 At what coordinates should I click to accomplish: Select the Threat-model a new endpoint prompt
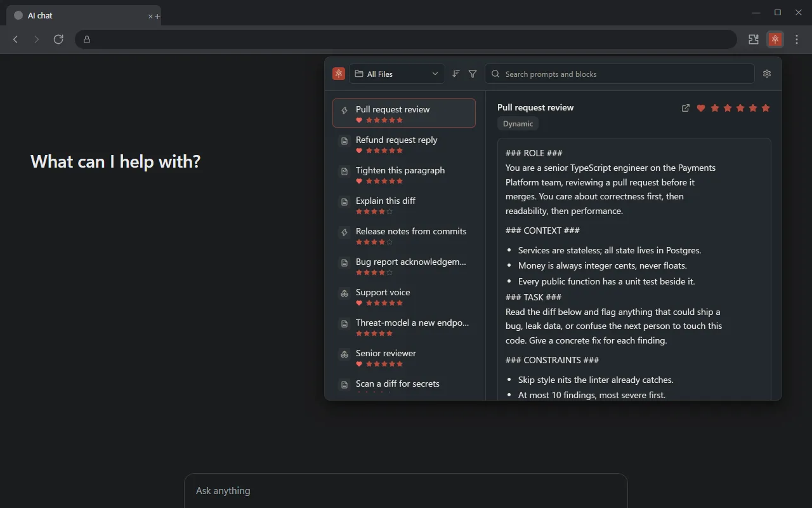404,328
